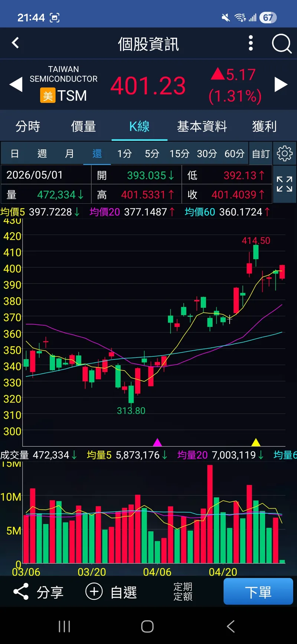The width and height of the screenshot is (297, 644).
Task: Tap 定期定額 regular investment button
Action: 183,592
